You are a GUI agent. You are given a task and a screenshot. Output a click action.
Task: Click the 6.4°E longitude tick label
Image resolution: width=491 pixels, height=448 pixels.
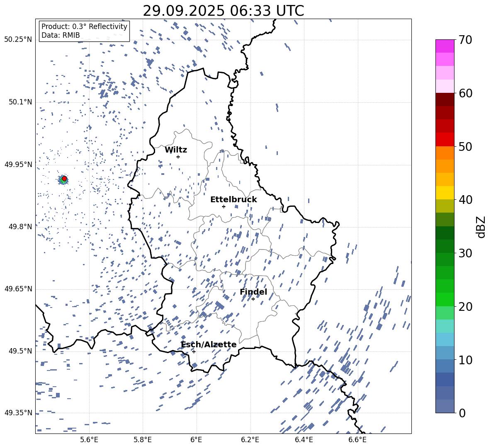[x=304, y=440]
